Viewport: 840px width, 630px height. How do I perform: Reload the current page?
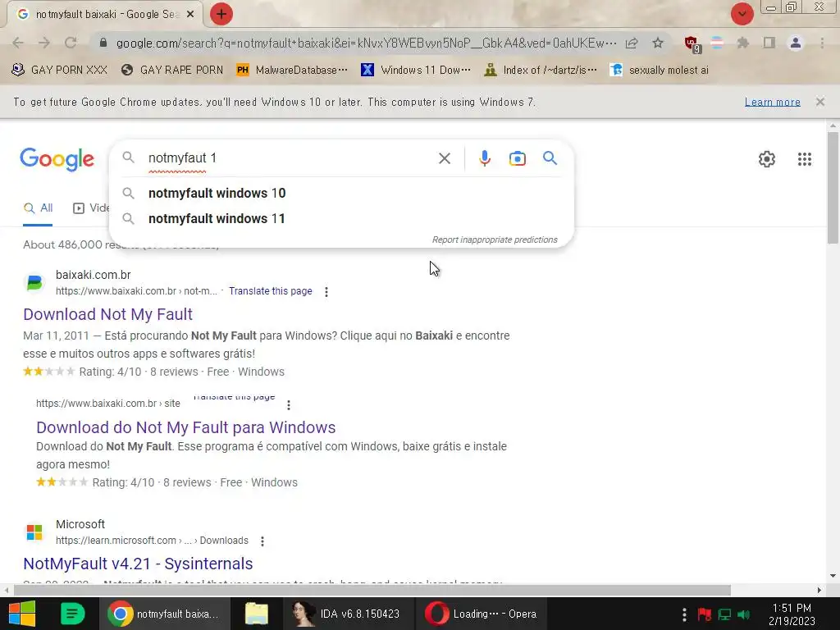71,43
